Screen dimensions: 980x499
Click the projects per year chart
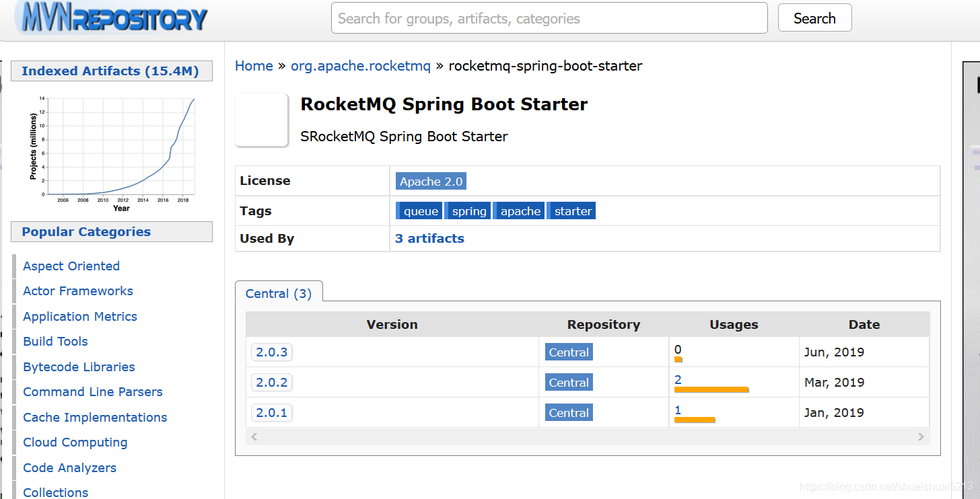tap(112, 153)
